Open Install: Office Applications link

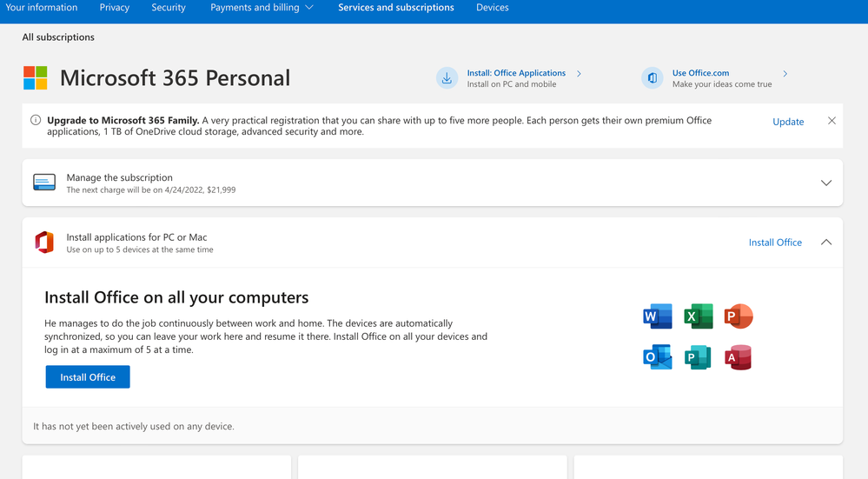pos(516,73)
